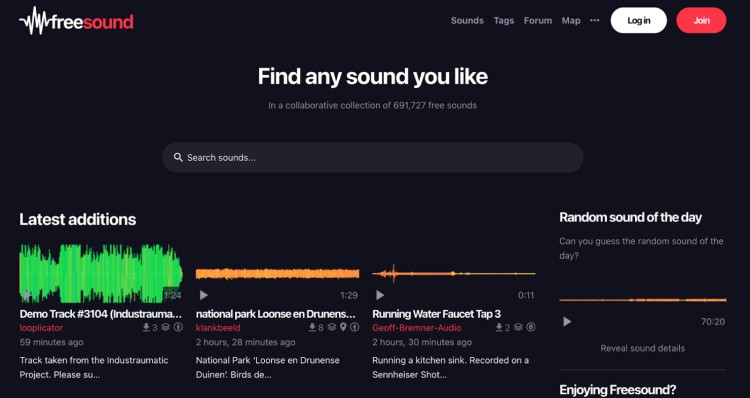
Task: Click license icon on Running Water Faucet Tap 3
Action: (531, 328)
